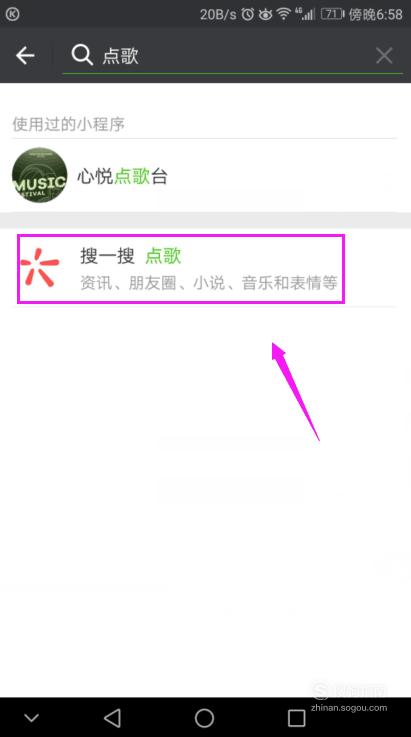Tap the magnifying glass search icon
411x737 pixels.
coord(82,55)
